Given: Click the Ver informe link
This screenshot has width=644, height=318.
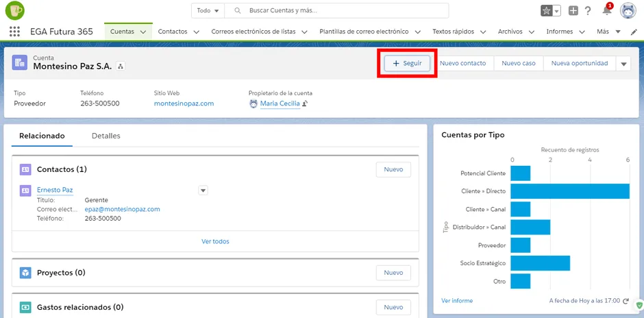Looking at the screenshot, I should pyautogui.click(x=457, y=301).
